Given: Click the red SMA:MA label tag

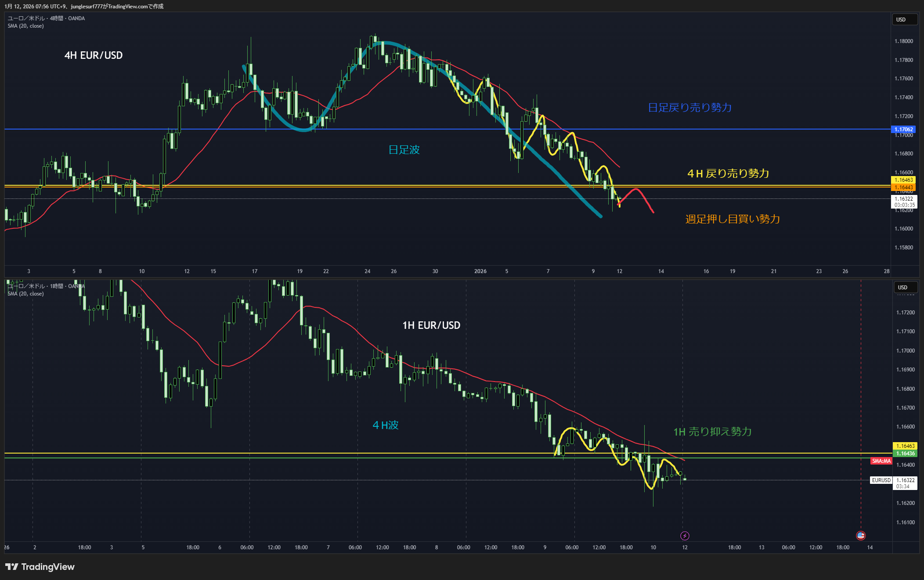Looking at the screenshot, I should pos(881,461).
